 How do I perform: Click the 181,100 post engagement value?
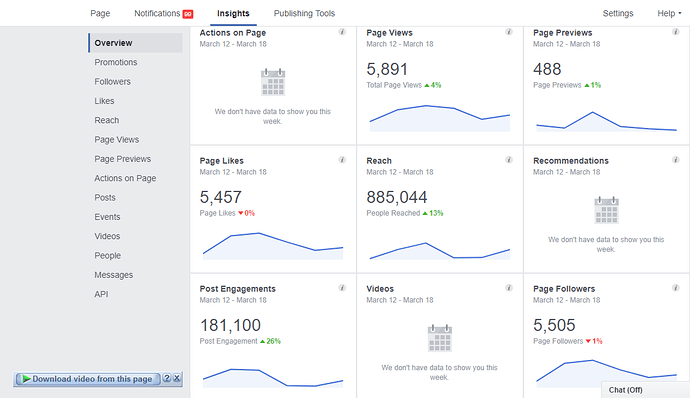[x=231, y=325]
